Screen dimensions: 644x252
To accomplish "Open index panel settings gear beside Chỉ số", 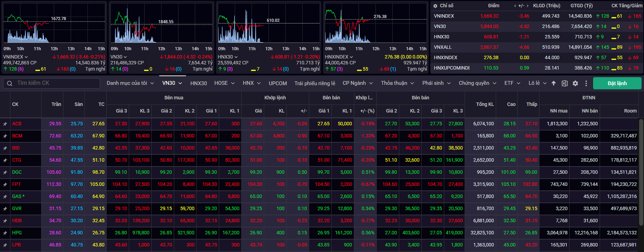I will click(435, 6).
